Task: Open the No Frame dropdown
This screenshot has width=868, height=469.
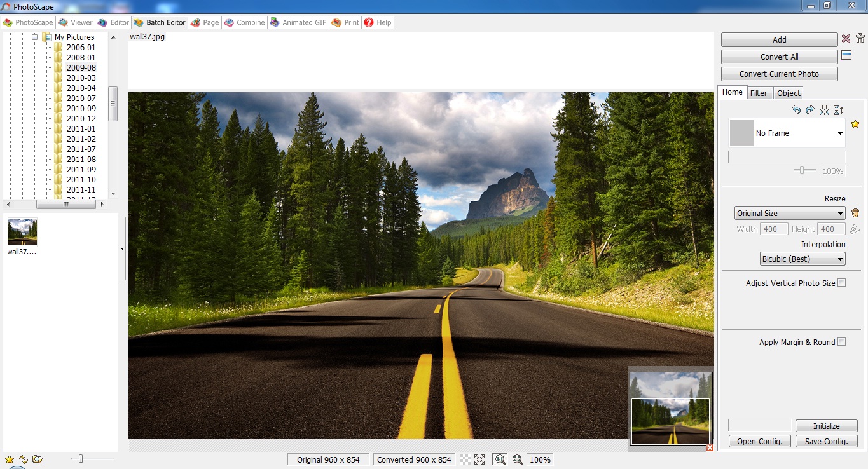Action: coord(787,133)
